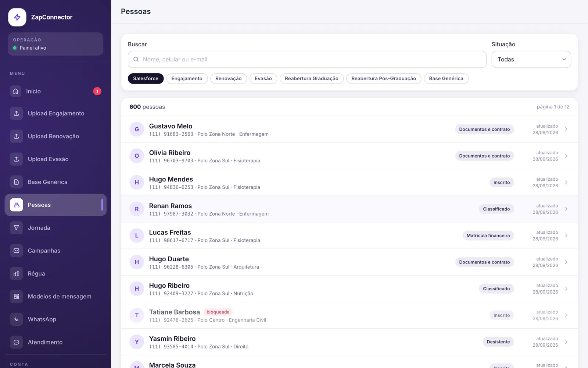Expand Hugo Mendes row chevron
Screen dimensions: 588x368
(566, 182)
